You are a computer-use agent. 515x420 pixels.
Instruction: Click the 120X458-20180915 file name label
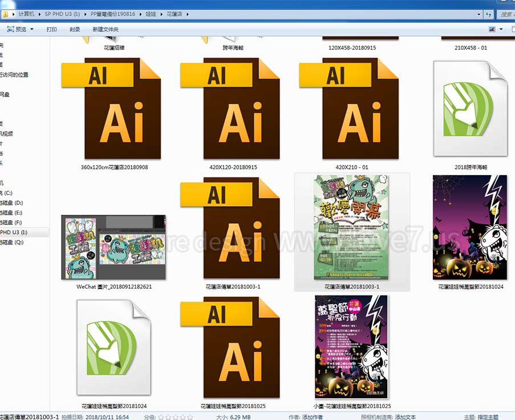[x=352, y=48]
